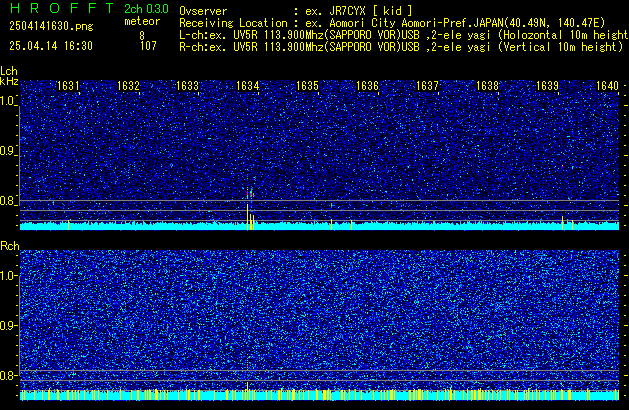Click the Rch channel label

pos(10,246)
